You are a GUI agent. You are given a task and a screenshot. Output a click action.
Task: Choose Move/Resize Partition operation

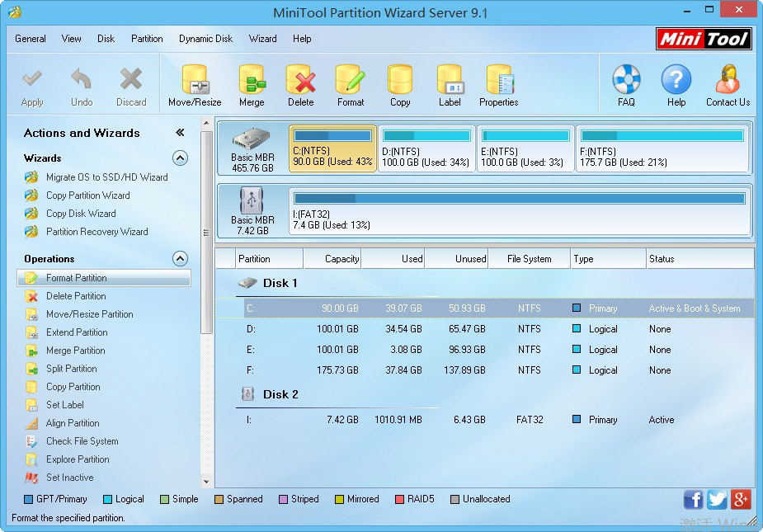click(90, 314)
